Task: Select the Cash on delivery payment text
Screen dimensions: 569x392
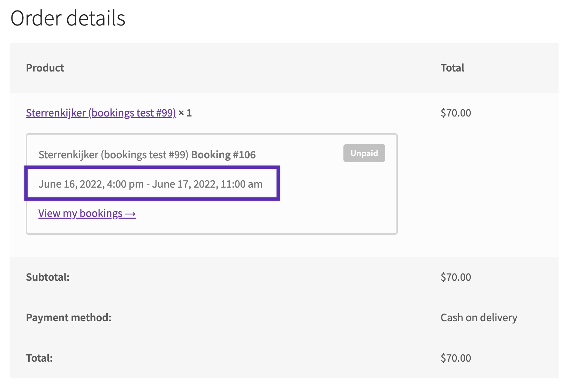Action: click(x=479, y=317)
